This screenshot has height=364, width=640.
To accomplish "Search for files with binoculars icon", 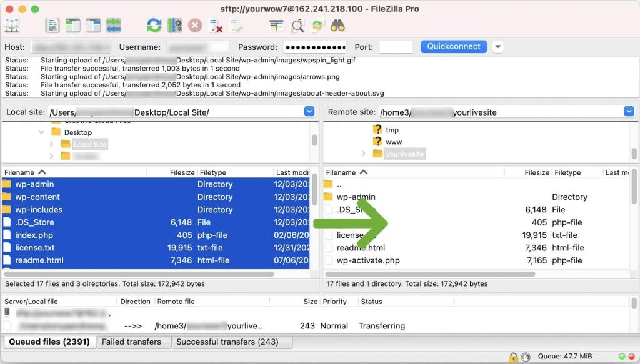I will [338, 26].
